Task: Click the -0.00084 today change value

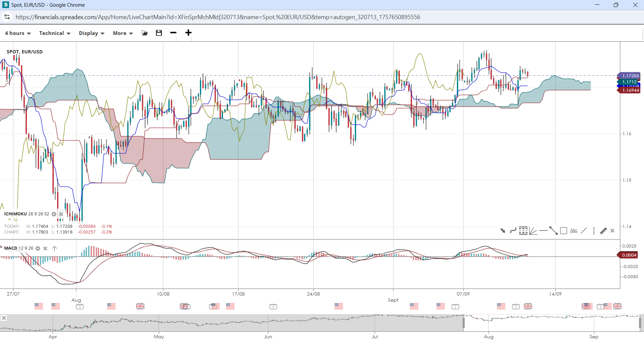Action: pos(87,226)
